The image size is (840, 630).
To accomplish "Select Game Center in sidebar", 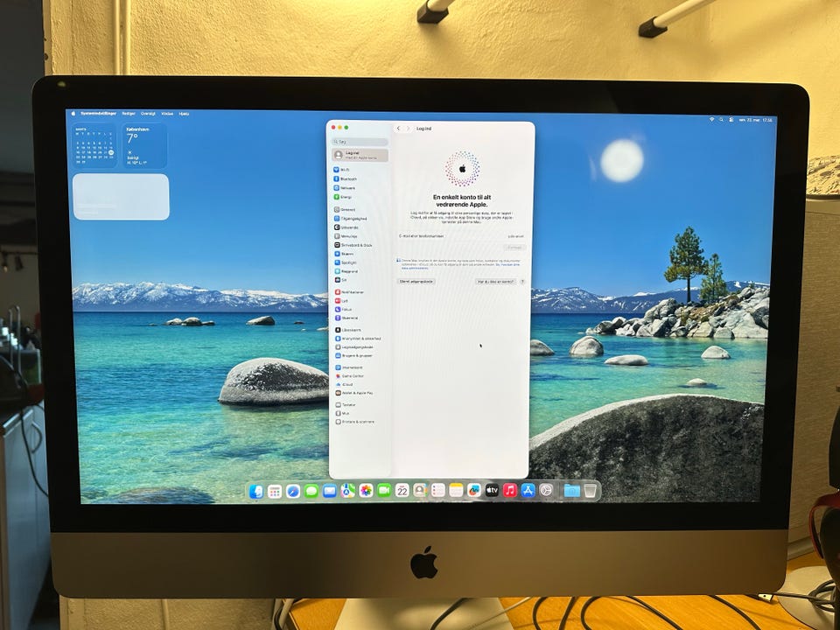I will pyautogui.click(x=360, y=376).
